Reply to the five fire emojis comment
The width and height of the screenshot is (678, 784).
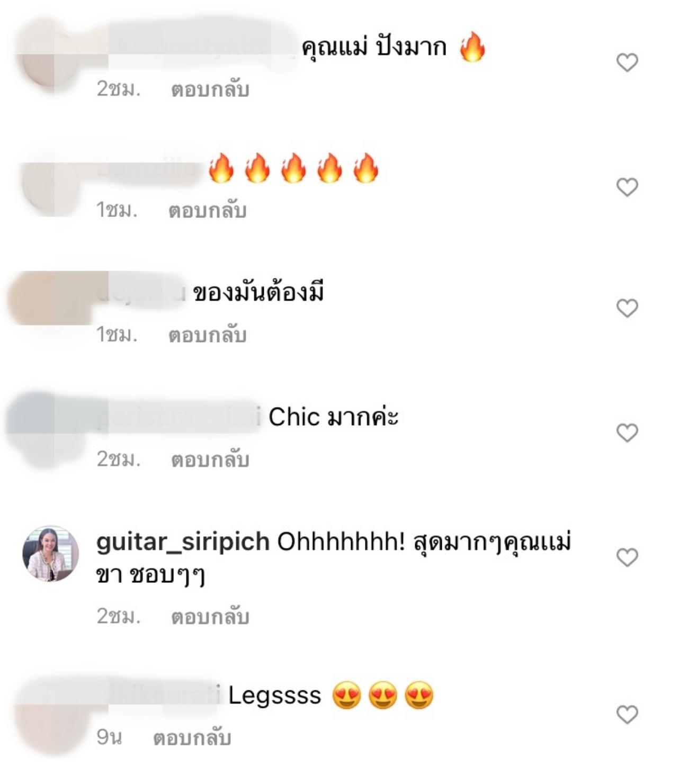pos(208,210)
